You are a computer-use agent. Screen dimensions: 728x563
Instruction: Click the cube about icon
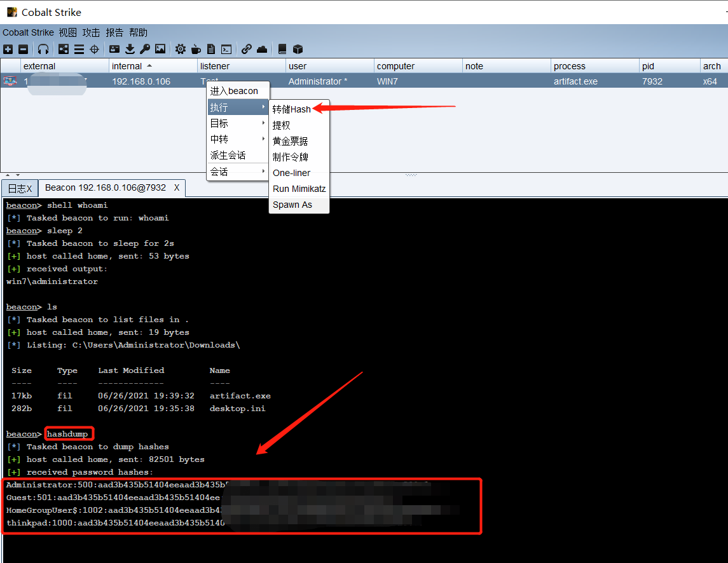298,49
